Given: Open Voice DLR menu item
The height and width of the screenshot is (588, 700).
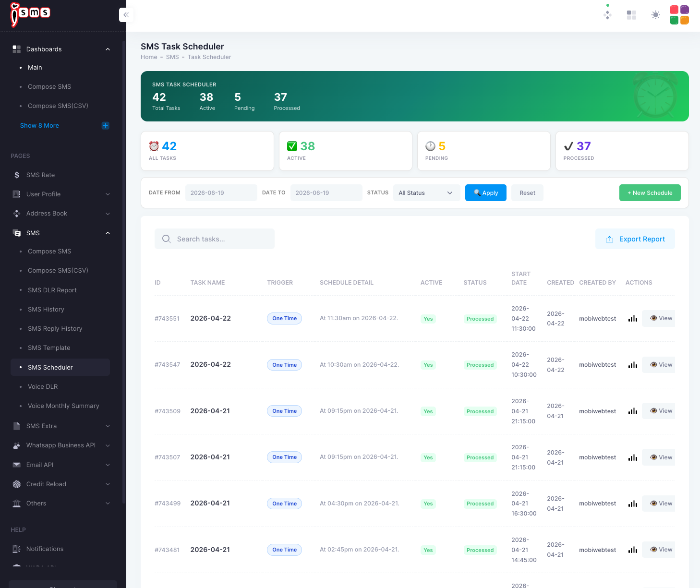Looking at the screenshot, I should 43,387.
